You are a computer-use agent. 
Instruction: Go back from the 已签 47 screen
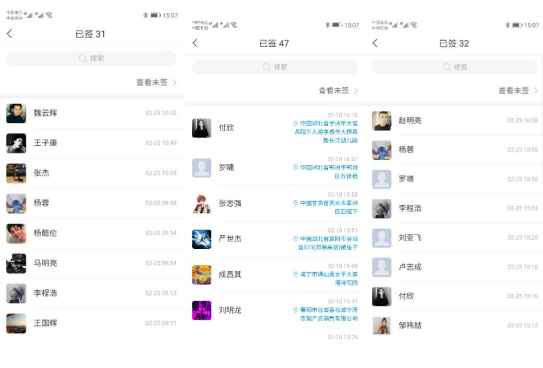coord(195,43)
